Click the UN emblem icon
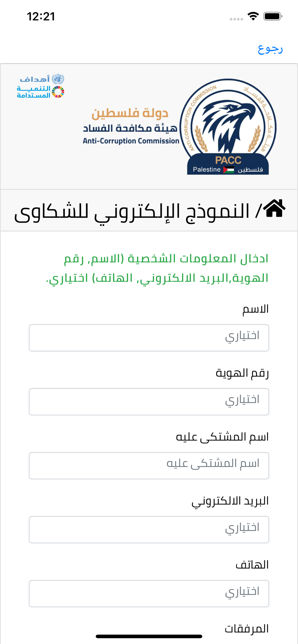This screenshot has height=644, width=298. coord(58,79)
